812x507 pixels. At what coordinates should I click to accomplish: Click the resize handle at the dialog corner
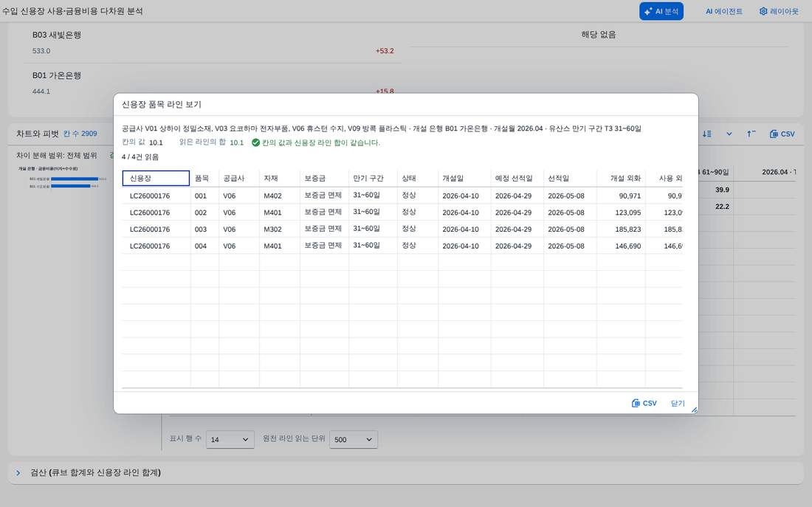point(694,410)
